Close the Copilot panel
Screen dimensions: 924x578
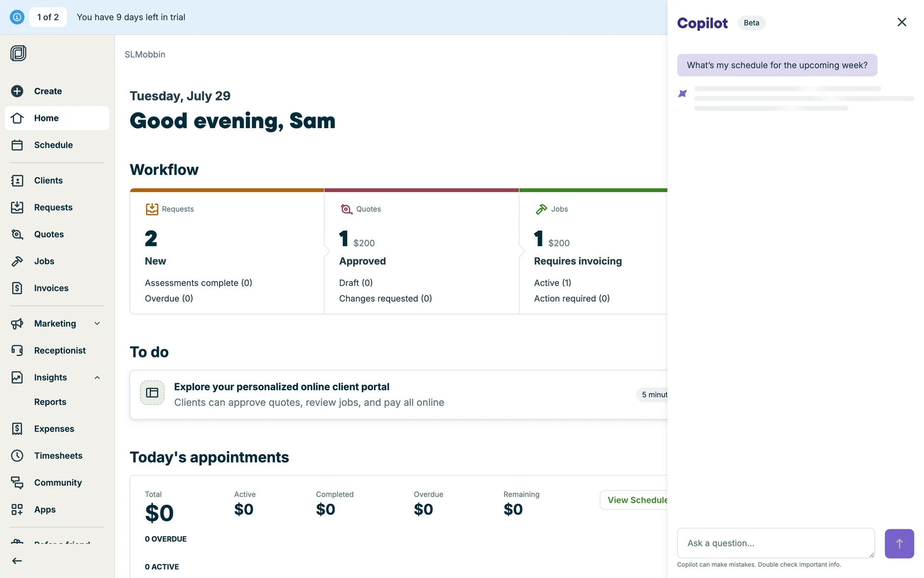coord(902,22)
